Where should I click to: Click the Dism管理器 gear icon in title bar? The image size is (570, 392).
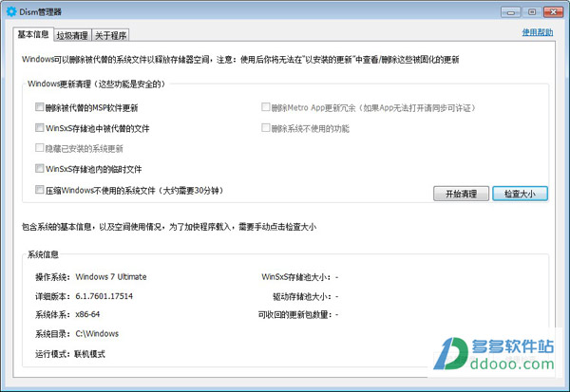10,11
